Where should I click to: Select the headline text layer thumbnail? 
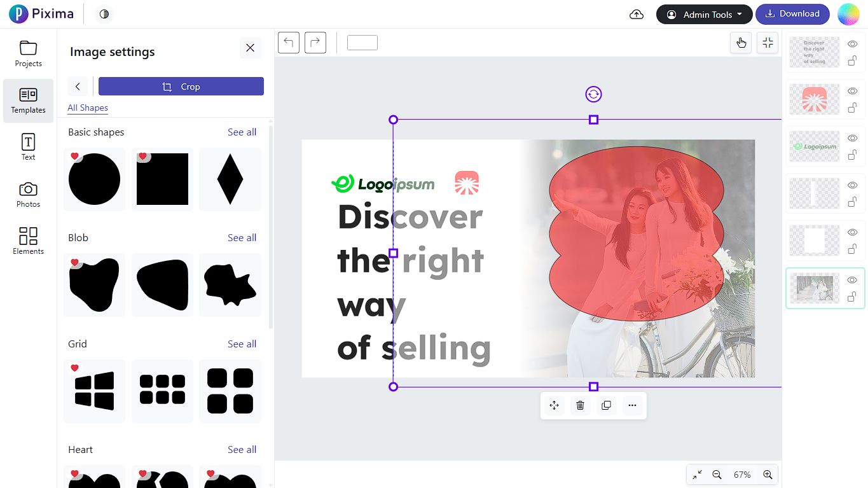[x=815, y=52]
